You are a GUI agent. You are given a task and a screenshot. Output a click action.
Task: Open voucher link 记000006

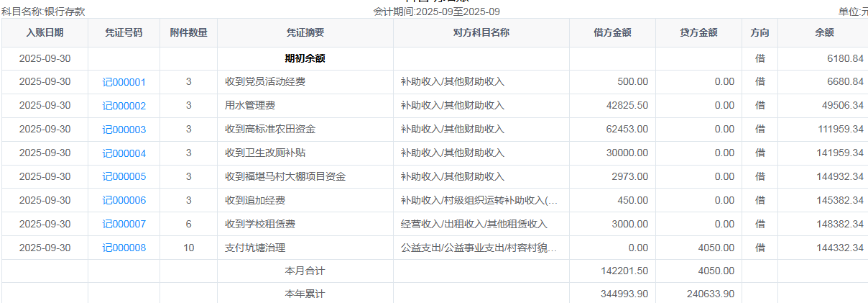[124, 200]
